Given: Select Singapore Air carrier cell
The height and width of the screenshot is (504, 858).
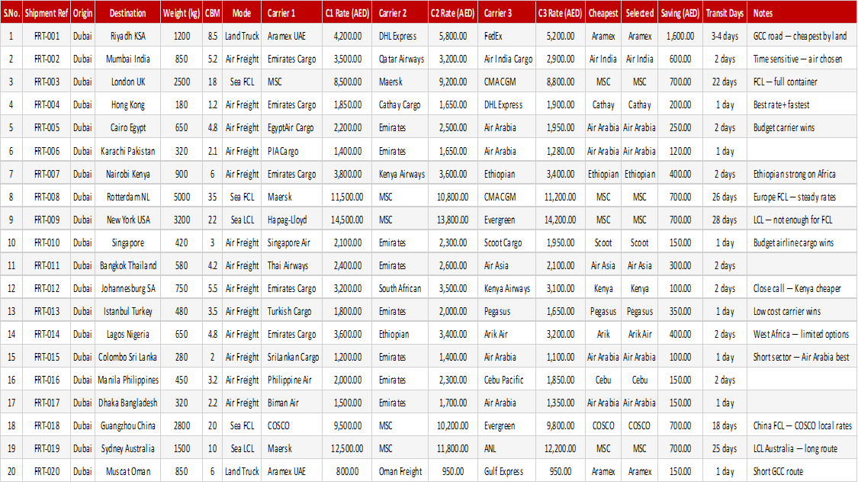Looking at the screenshot, I should tap(291, 243).
